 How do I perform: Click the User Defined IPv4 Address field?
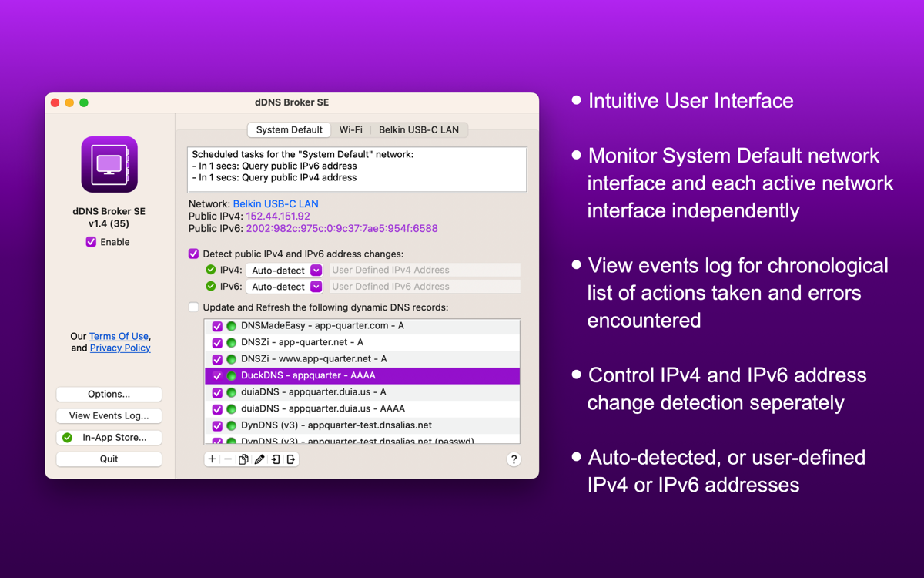(x=425, y=271)
